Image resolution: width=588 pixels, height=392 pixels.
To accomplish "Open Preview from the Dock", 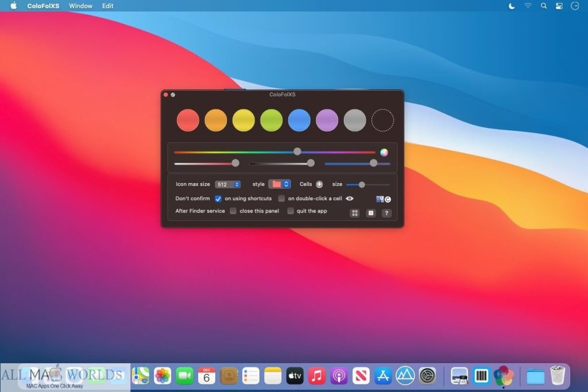I will (x=459, y=376).
